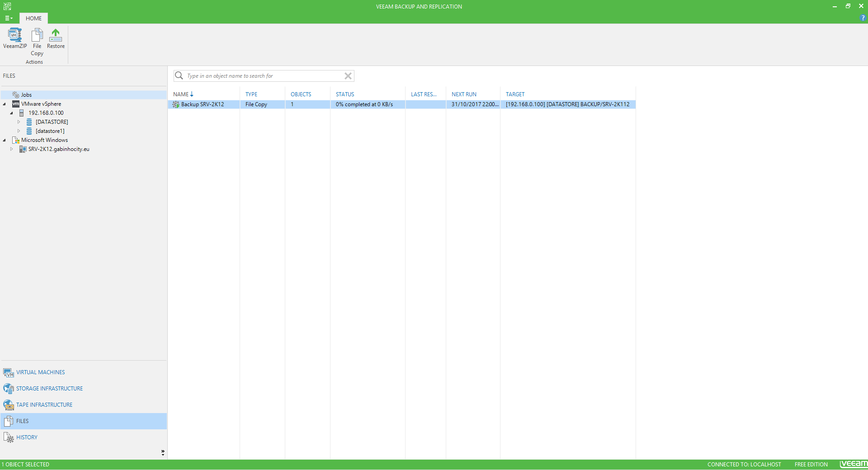Start a File Copy action
This screenshot has width=868, height=470.
[x=37, y=42]
